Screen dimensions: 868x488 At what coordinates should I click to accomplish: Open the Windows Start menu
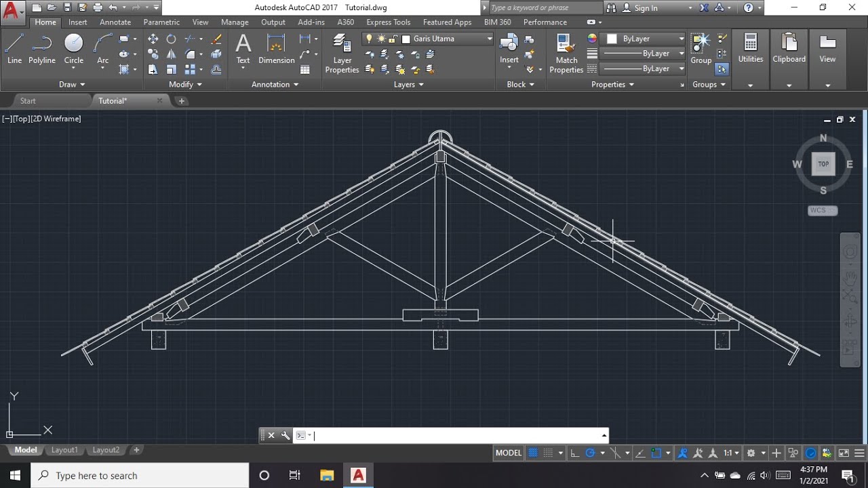(15, 475)
